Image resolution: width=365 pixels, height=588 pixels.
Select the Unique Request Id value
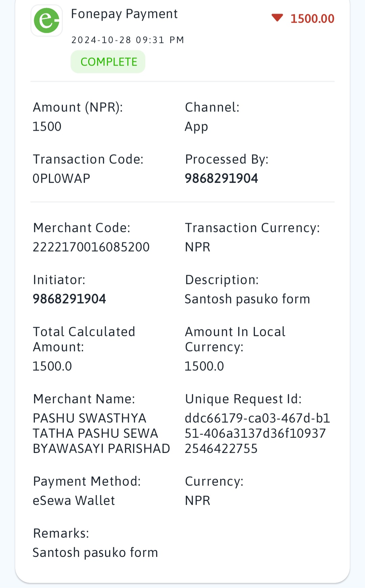pyautogui.click(x=257, y=433)
